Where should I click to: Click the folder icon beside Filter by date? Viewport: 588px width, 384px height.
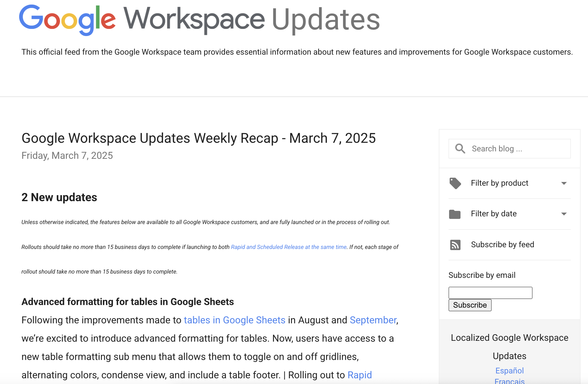(455, 214)
